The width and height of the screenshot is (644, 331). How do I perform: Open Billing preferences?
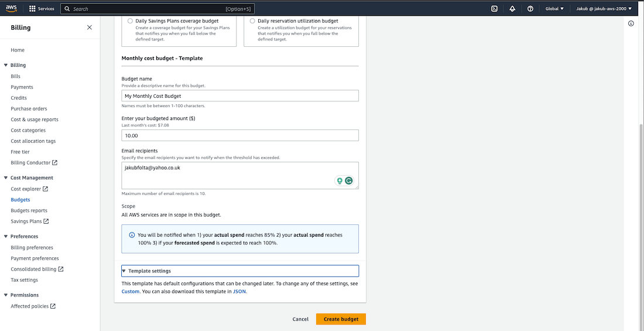32,248
